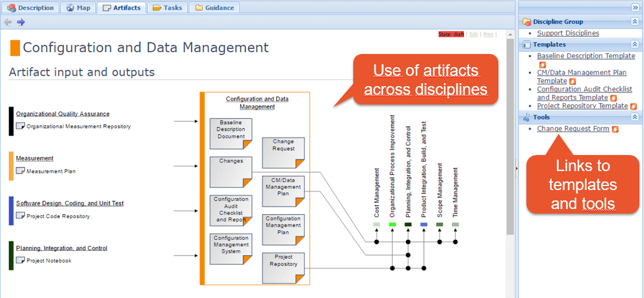The width and height of the screenshot is (644, 298).
Task: Click Organizational Measurement Repository artifact icon
Action: click(20, 126)
